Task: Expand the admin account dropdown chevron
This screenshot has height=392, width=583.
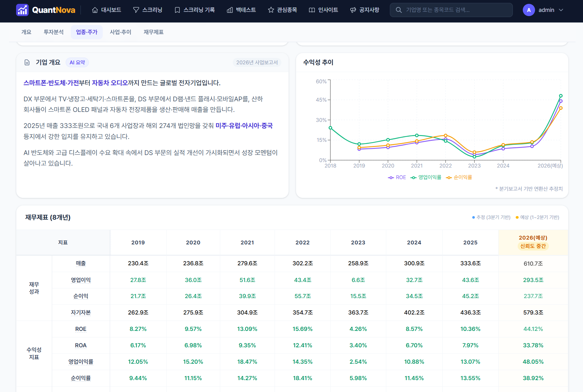Action: [x=561, y=10]
